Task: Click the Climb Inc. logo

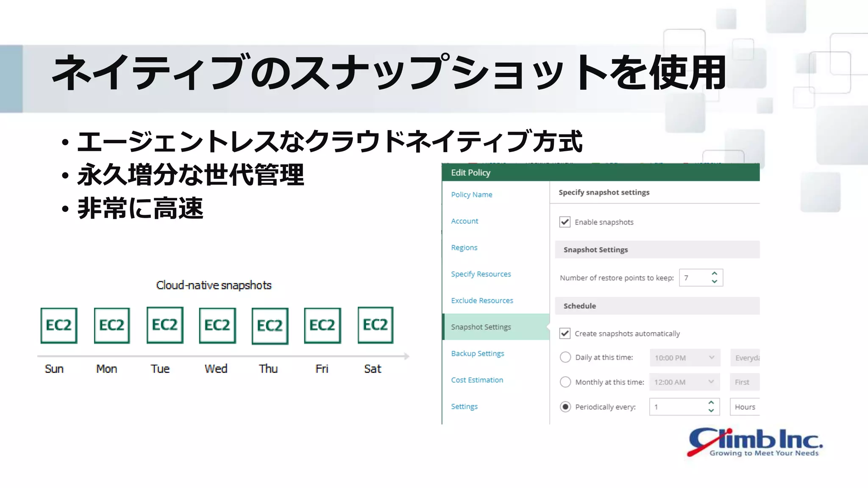Action: [755, 442]
